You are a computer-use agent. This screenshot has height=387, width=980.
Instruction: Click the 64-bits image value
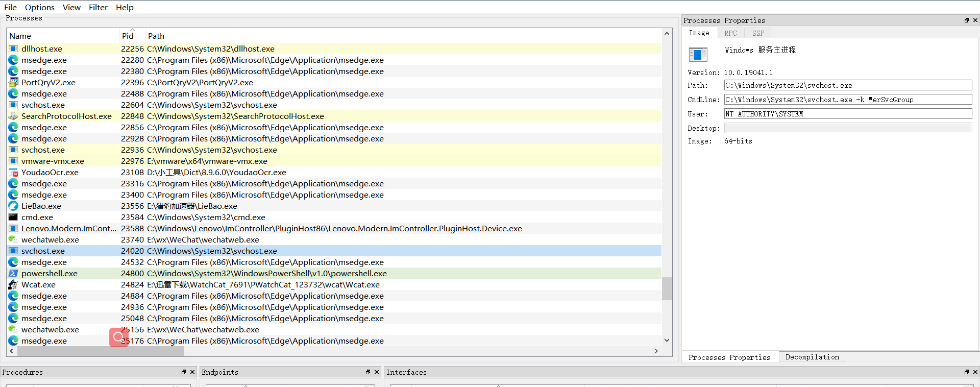pos(738,141)
